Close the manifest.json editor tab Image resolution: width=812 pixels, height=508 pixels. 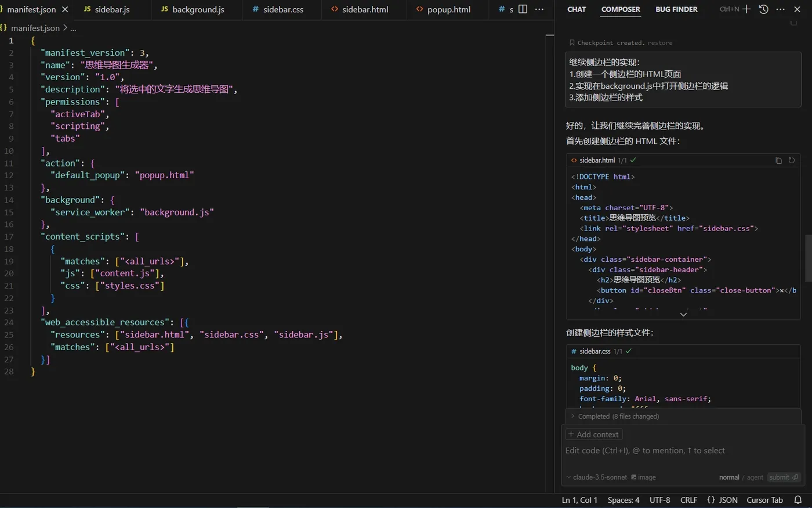click(65, 9)
